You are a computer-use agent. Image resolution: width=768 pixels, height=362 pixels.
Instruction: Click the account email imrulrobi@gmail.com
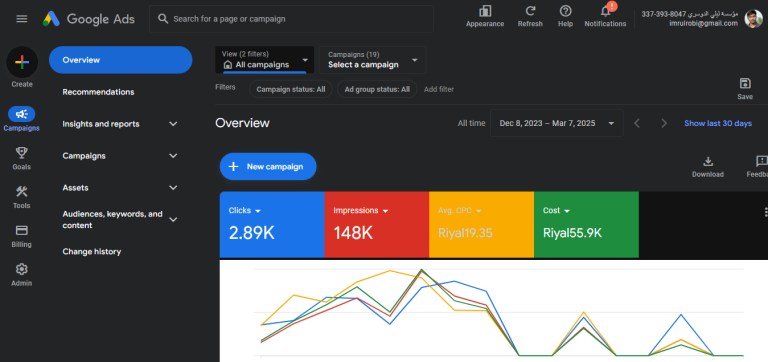(x=703, y=24)
